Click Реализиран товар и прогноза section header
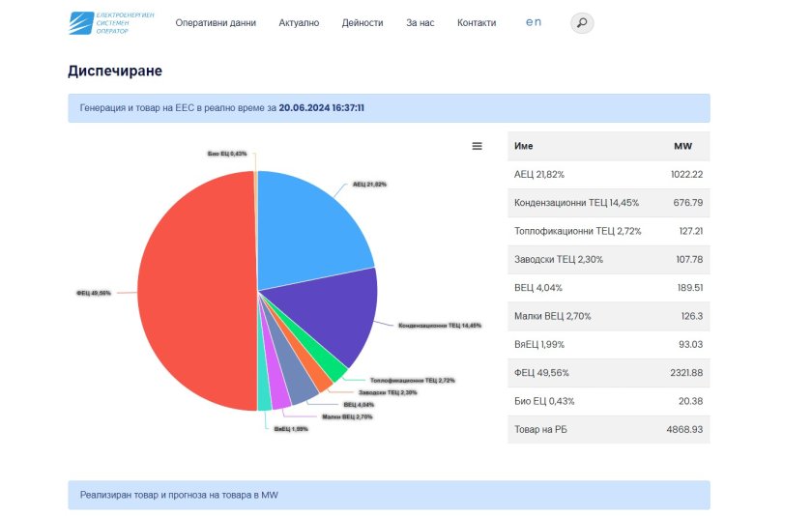This screenshot has width=812, height=516. (389, 495)
